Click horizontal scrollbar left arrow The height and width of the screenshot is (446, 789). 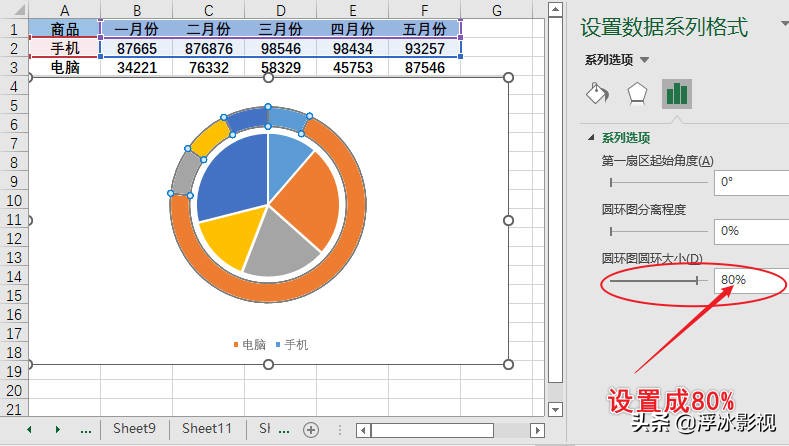[363, 430]
